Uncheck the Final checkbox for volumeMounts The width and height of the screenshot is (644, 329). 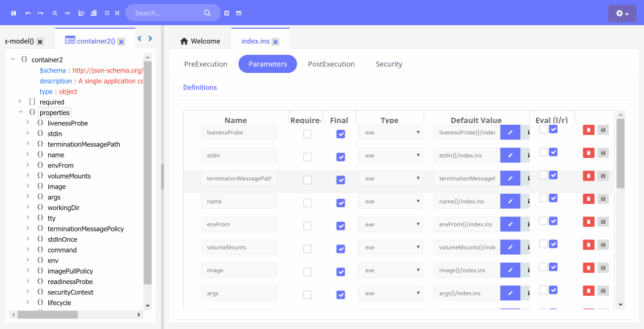pyautogui.click(x=341, y=249)
